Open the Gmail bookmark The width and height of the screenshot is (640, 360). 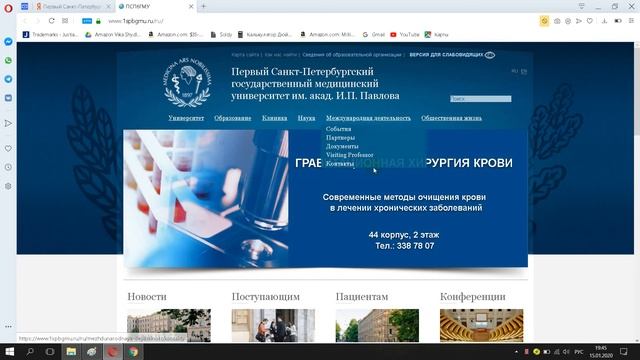373,35
